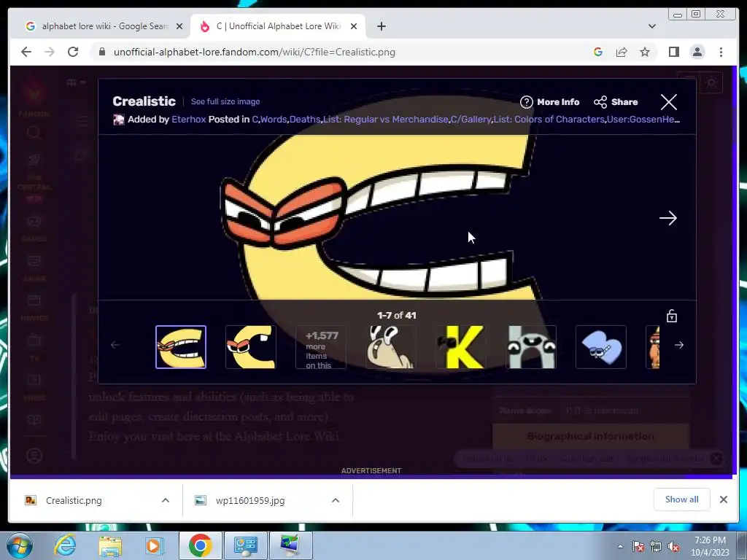Viewport: 747px width, 560px height.
Task: Toggle Chrome side panel
Action: (x=673, y=52)
